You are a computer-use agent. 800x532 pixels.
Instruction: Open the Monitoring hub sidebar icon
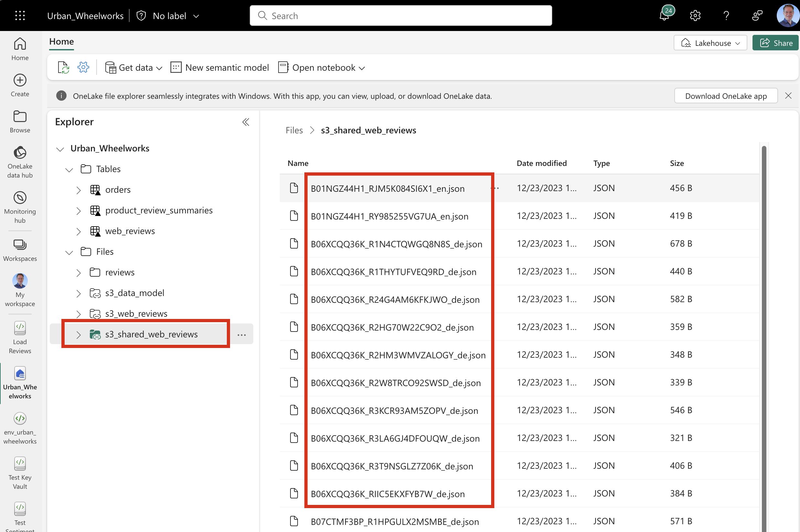coord(20,207)
